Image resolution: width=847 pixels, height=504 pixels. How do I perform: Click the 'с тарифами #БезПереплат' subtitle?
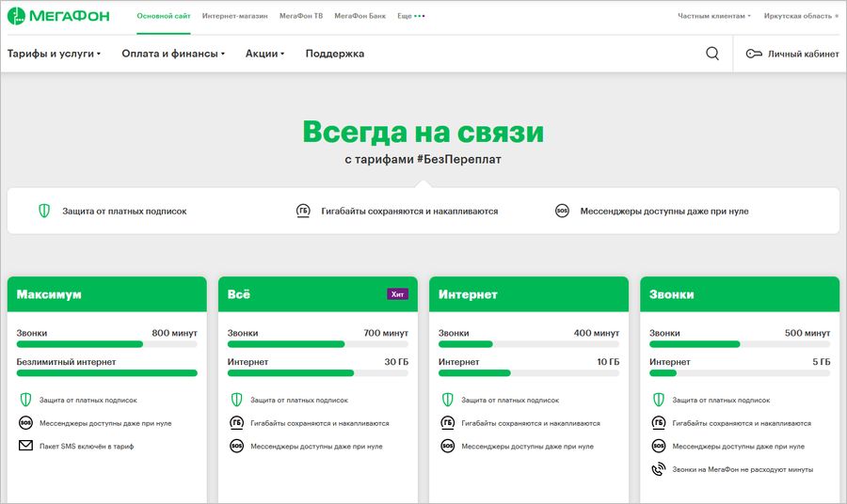pyautogui.click(x=423, y=160)
